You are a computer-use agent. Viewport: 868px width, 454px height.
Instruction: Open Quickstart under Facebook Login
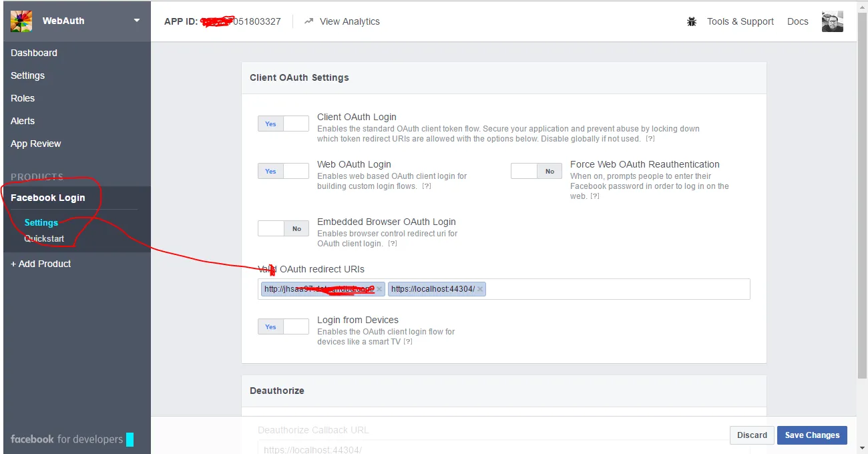(x=44, y=238)
